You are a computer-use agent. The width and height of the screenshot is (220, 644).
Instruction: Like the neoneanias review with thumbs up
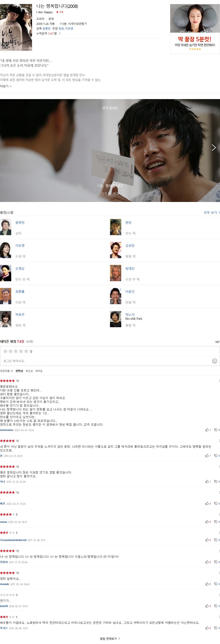tap(208, 430)
